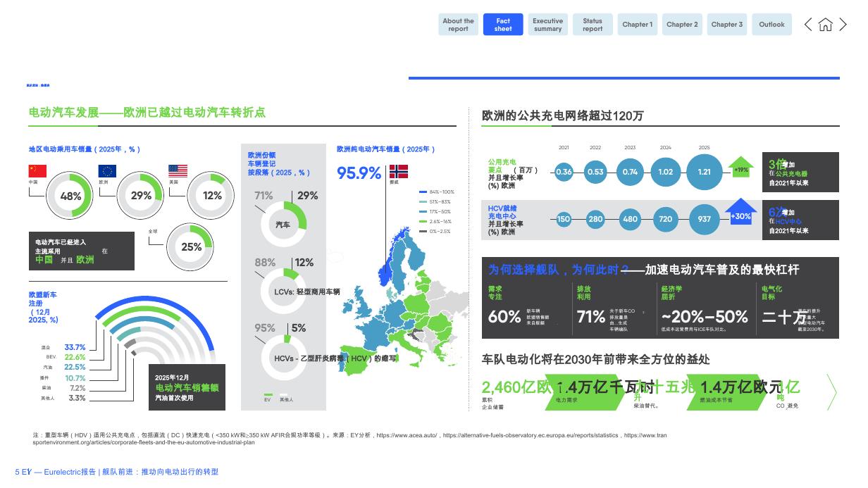868x488 pixels.
Task: Click the 22.5% petrol value
Action: tap(75, 367)
